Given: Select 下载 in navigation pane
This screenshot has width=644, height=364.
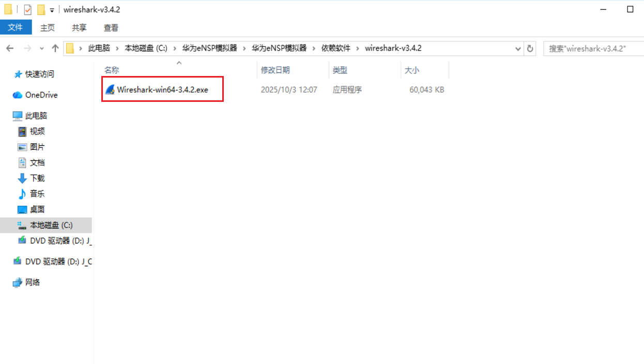Looking at the screenshot, I should point(37,178).
